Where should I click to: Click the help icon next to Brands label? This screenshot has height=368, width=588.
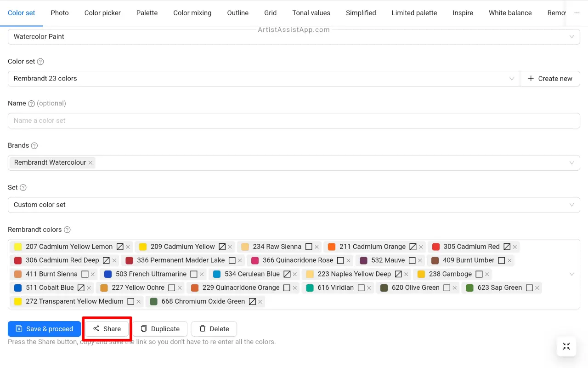point(34,146)
